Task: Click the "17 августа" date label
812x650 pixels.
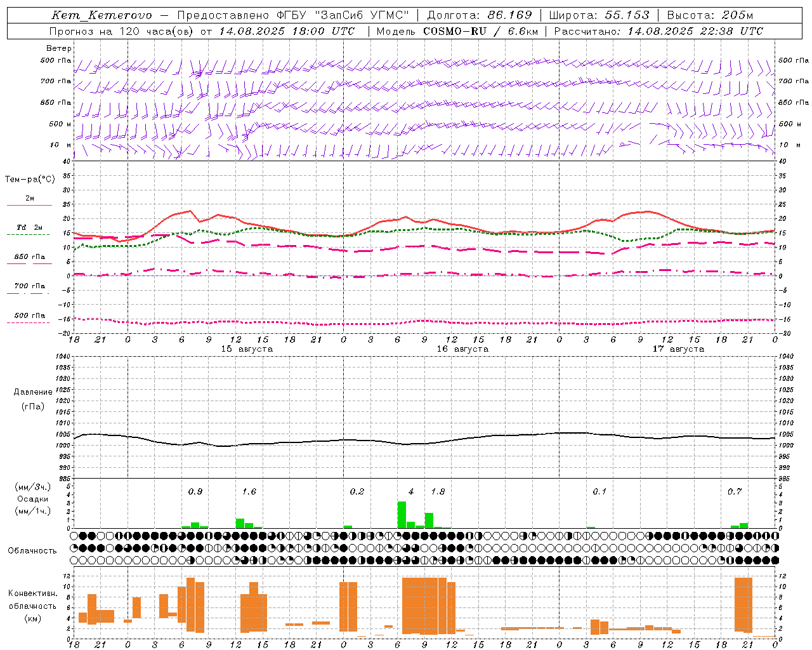Action: pyautogui.click(x=678, y=349)
